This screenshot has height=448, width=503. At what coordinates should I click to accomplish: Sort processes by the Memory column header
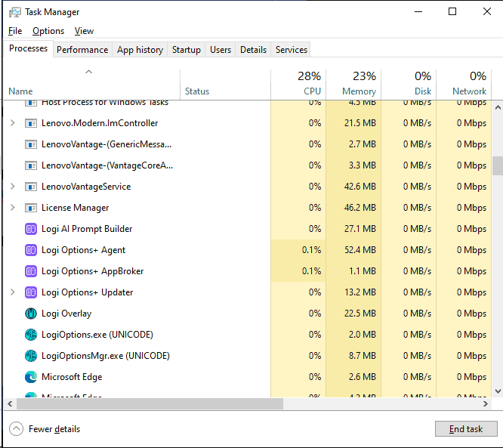point(353,84)
